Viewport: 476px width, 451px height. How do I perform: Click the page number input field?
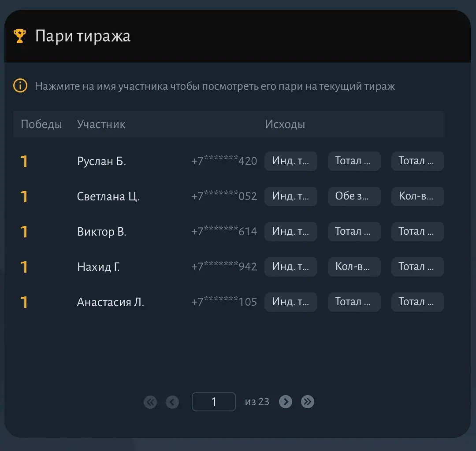pyautogui.click(x=214, y=402)
